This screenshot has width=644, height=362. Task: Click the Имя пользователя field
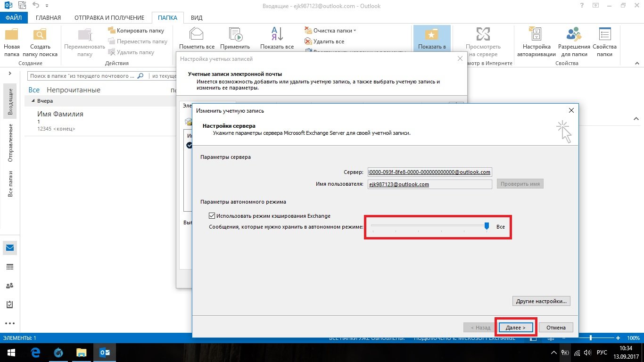point(429,184)
